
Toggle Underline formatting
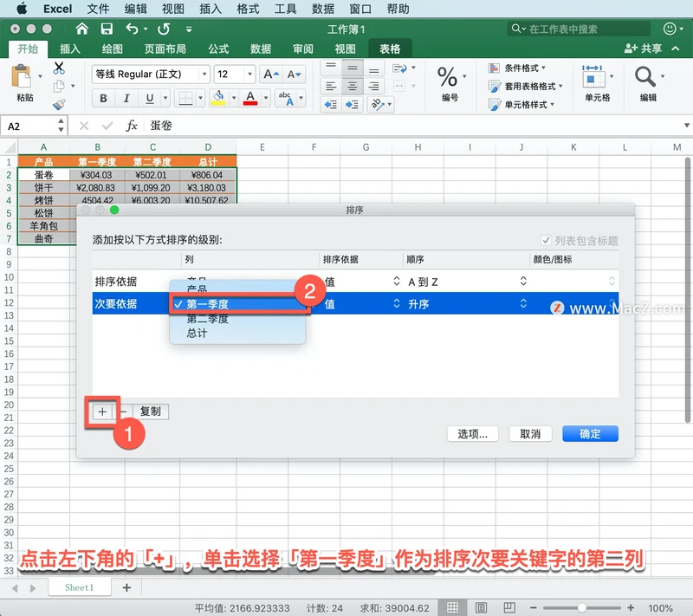[150, 98]
